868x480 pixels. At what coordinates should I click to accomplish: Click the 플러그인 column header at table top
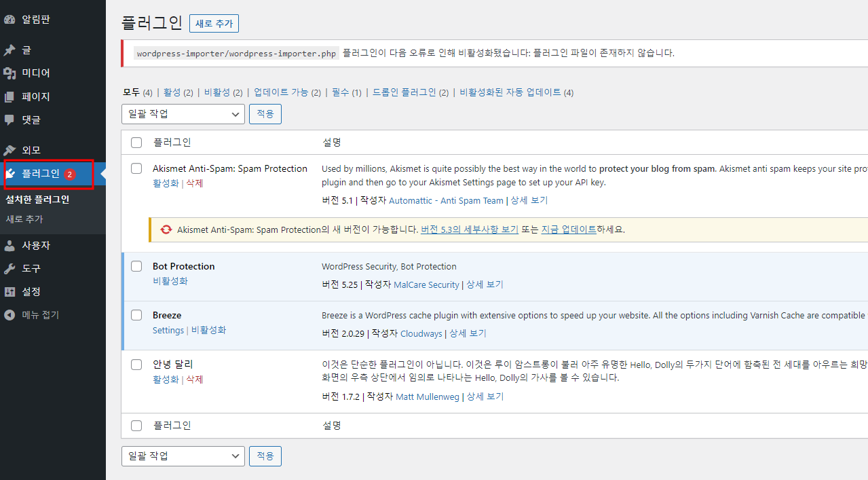click(172, 143)
